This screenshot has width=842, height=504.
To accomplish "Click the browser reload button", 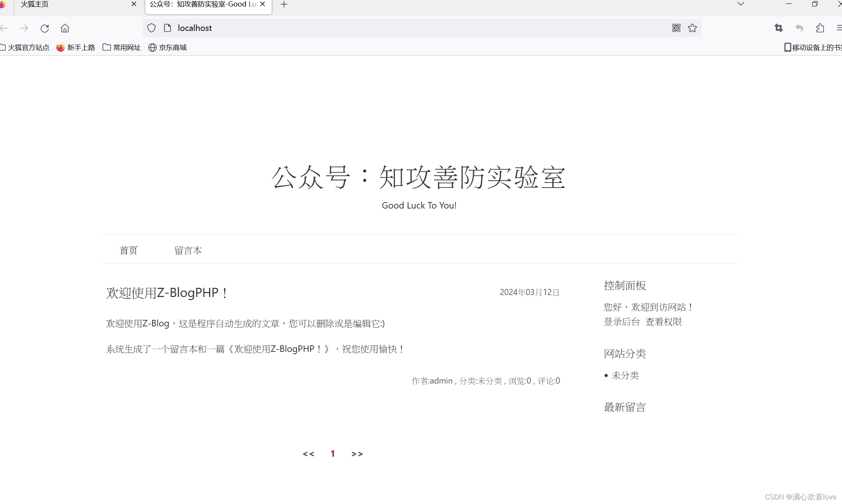I will (x=45, y=28).
